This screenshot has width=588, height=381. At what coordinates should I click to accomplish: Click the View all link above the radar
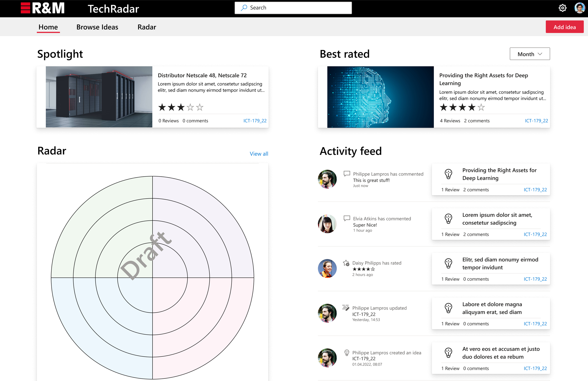click(259, 154)
